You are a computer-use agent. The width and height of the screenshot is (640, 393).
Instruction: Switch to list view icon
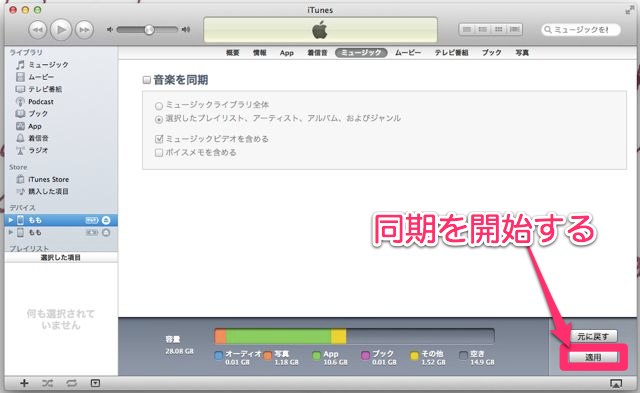coord(467,29)
